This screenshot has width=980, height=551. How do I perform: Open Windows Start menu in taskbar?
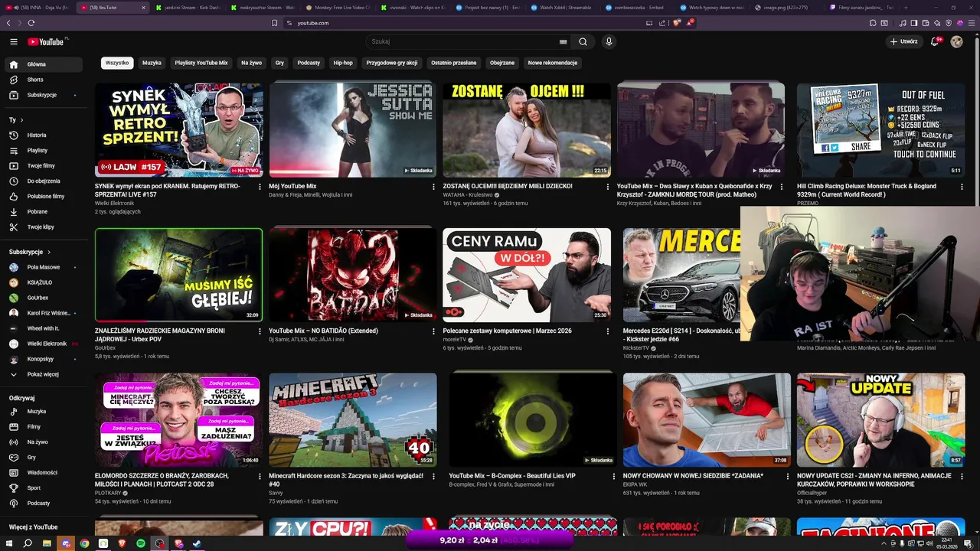9,543
